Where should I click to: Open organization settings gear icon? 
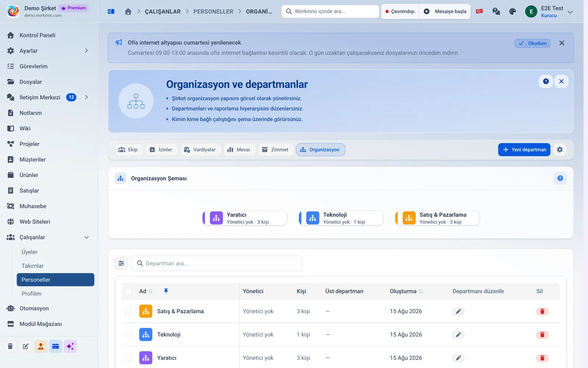pos(560,150)
